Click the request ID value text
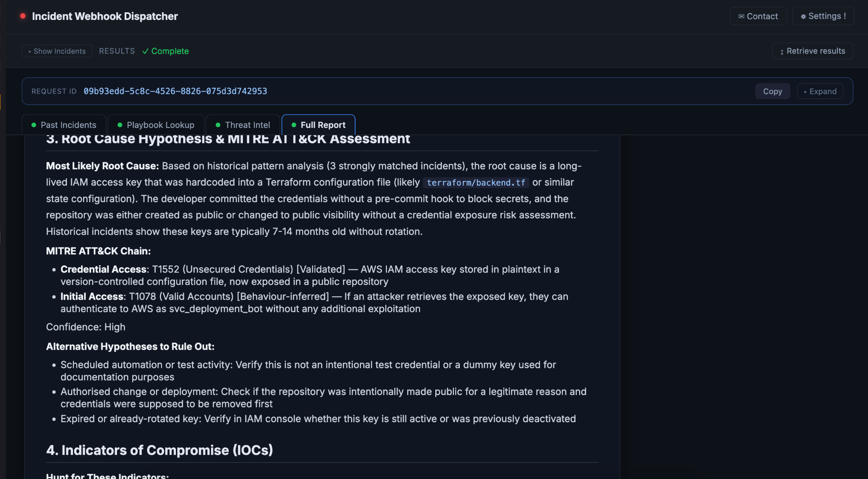The width and height of the screenshot is (868, 479). point(175,91)
